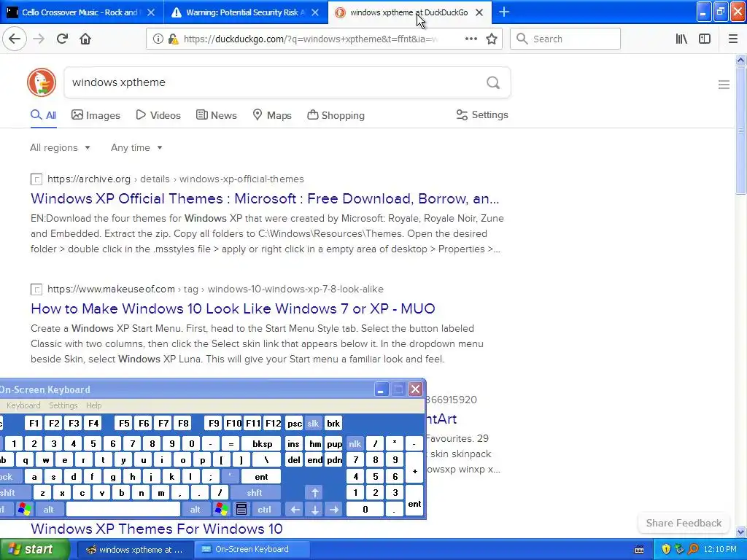Select the Videos search tab

[x=158, y=115]
